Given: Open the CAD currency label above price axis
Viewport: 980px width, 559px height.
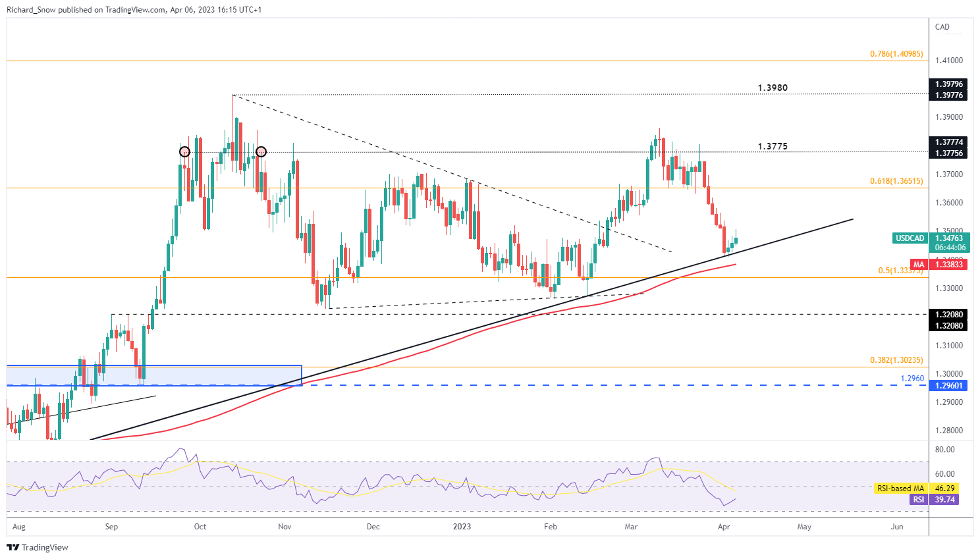Looking at the screenshot, I should [x=942, y=27].
